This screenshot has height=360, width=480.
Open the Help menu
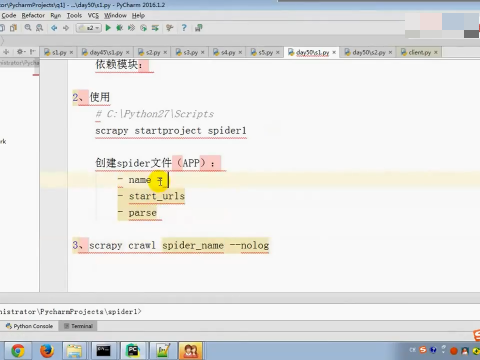(138, 15)
